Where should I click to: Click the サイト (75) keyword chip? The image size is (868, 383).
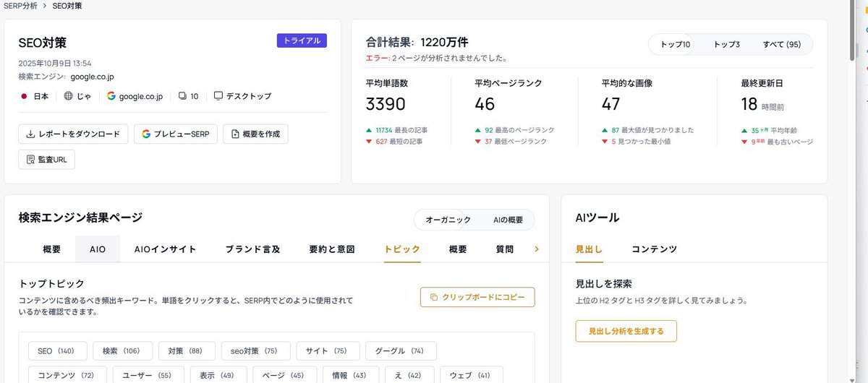328,350
